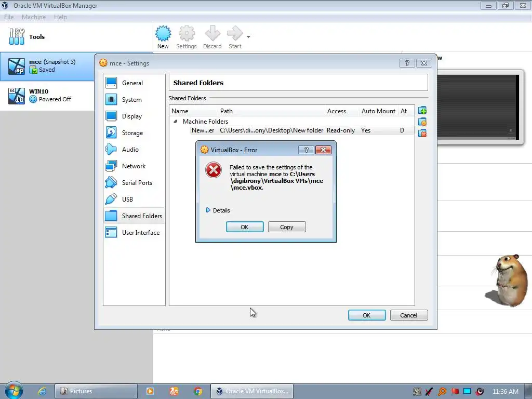Click the Start arrow toolbar icon
The image size is (532, 399).
(235, 37)
